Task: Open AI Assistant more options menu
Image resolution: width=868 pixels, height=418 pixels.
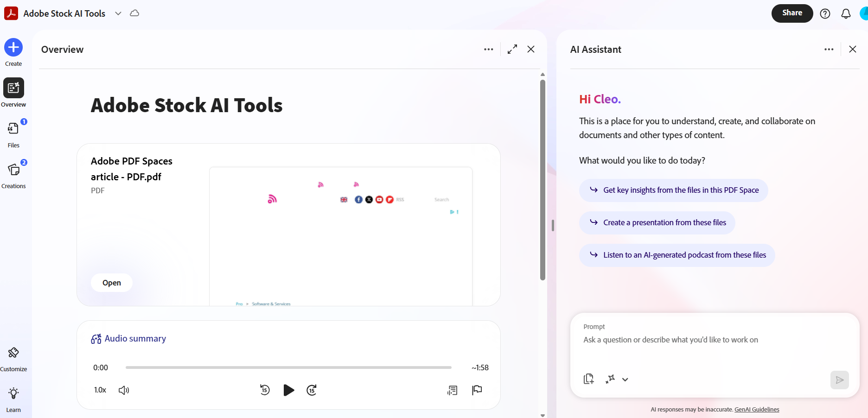Action: [829, 49]
